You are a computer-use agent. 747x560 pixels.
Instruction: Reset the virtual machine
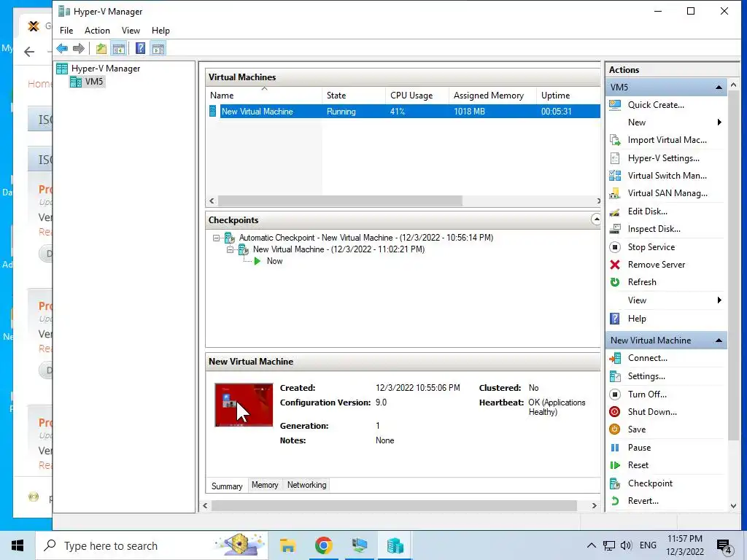(x=638, y=465)
